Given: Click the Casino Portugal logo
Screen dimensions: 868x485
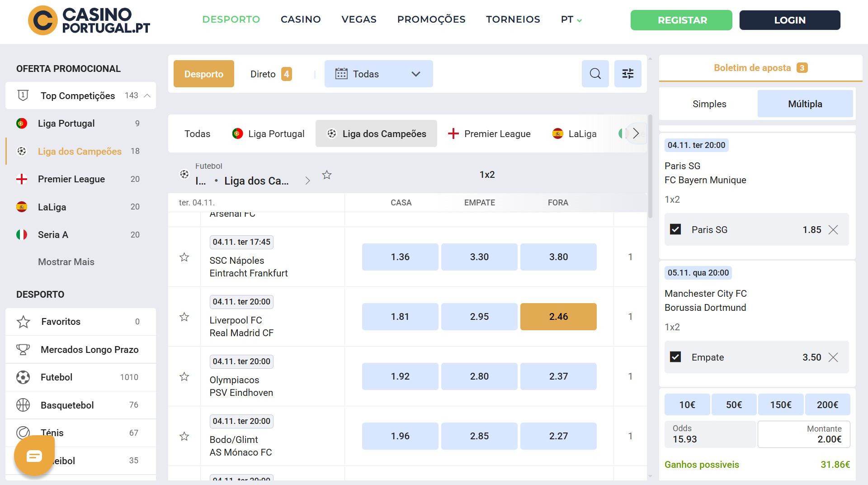Looking at the screenshot, I should [89, 20].
